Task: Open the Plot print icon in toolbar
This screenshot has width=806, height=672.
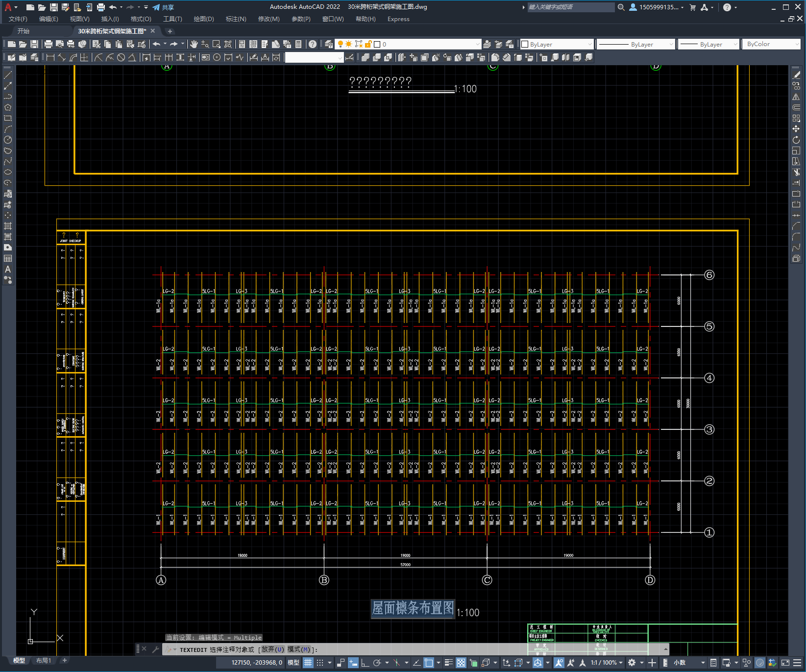Action: pyautogui.click(x=49, y=44)
